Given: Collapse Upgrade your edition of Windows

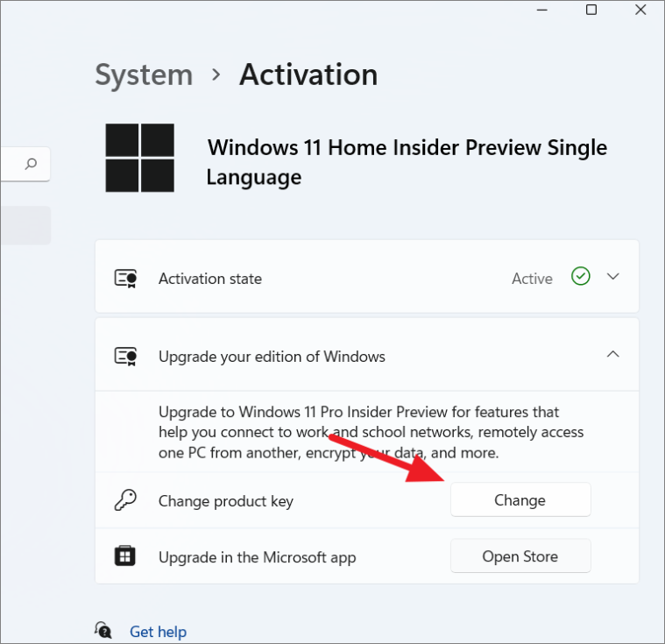Looking at the screenshot, I should click(612, 354).
